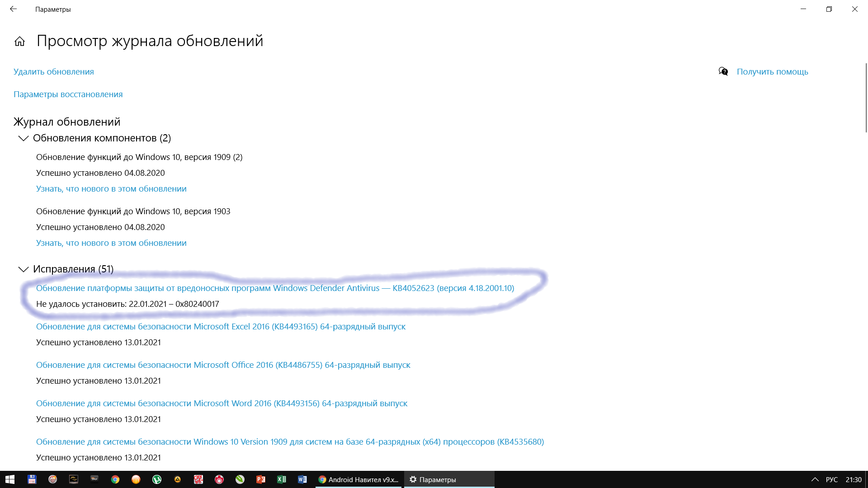Open the Удалить обновления link
868x488 pixels.
[x=54, y=72]
